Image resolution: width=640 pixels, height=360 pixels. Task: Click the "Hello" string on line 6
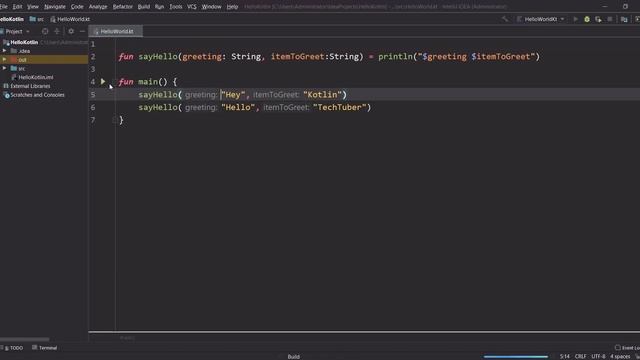pos(238,107)
